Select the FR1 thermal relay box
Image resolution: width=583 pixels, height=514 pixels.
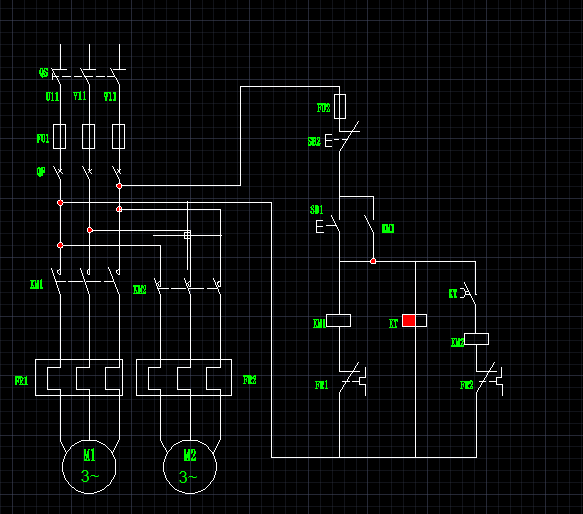click(79, 377)
